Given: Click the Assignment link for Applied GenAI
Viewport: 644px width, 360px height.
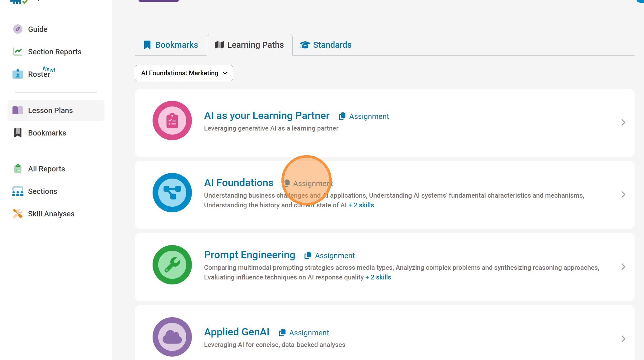Looking at the screenshot, I should coord(304,333).
